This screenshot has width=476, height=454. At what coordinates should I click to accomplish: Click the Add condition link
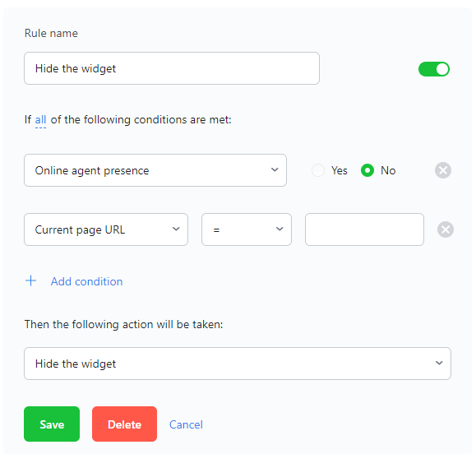click(86, 281)
